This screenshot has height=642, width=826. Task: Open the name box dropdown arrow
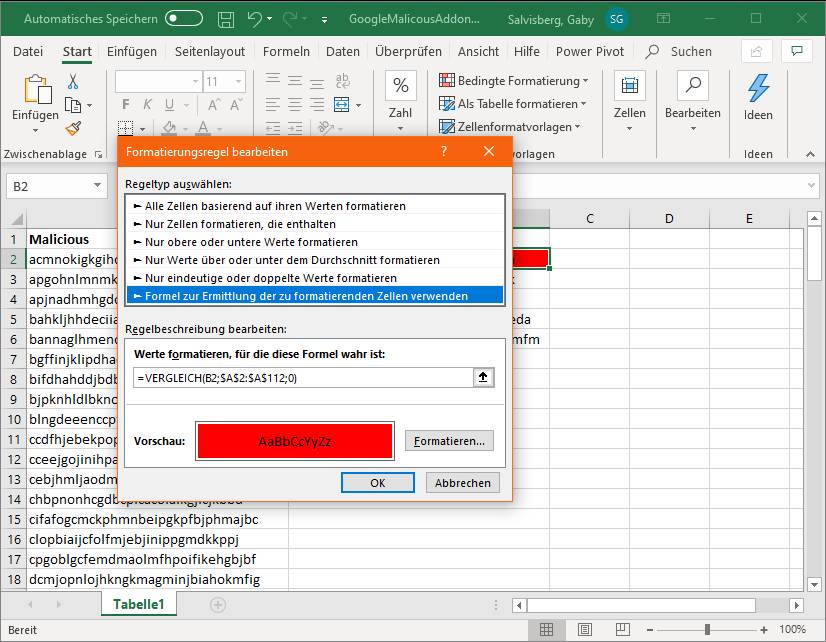[x=98, y=186]
